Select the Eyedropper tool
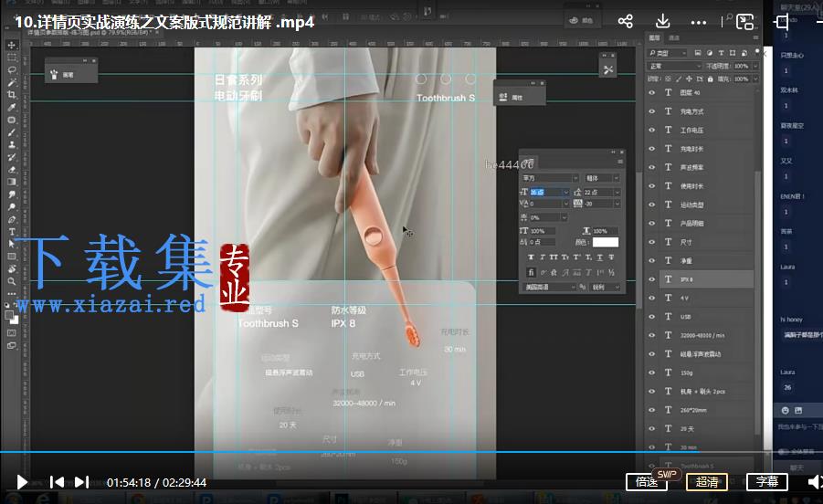This screenshot has width=823, height=504. click(x=12, y=108)
